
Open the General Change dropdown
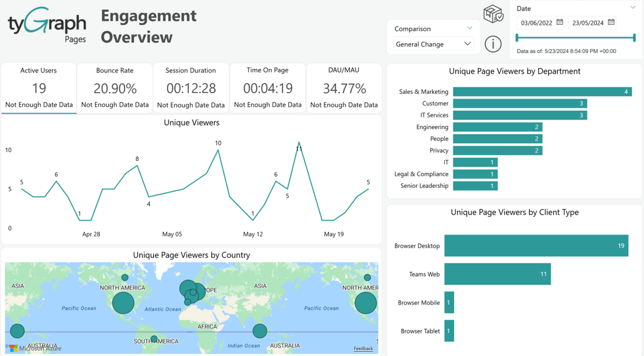pos(433,44)
